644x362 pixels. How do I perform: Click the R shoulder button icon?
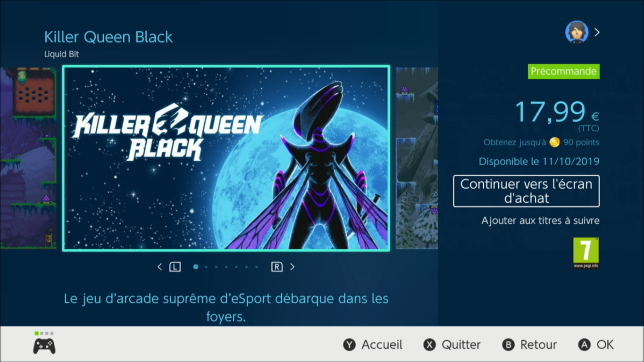277,267
